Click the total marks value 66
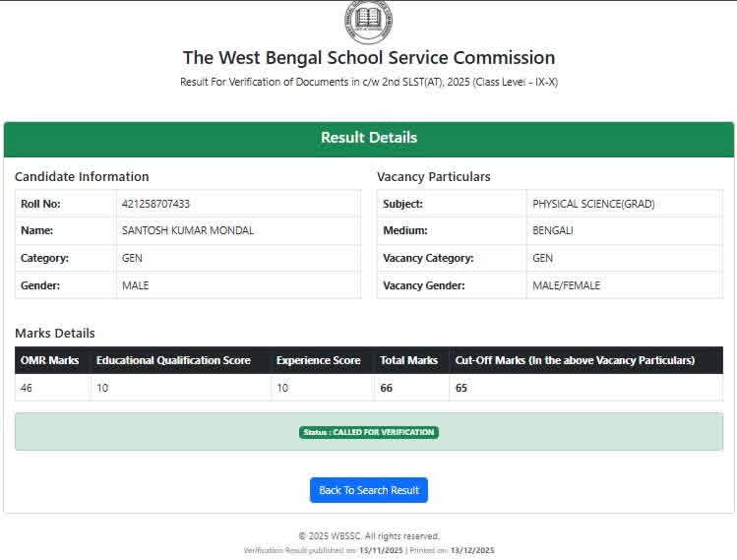 pyautogui.click(x=387, y=388)
